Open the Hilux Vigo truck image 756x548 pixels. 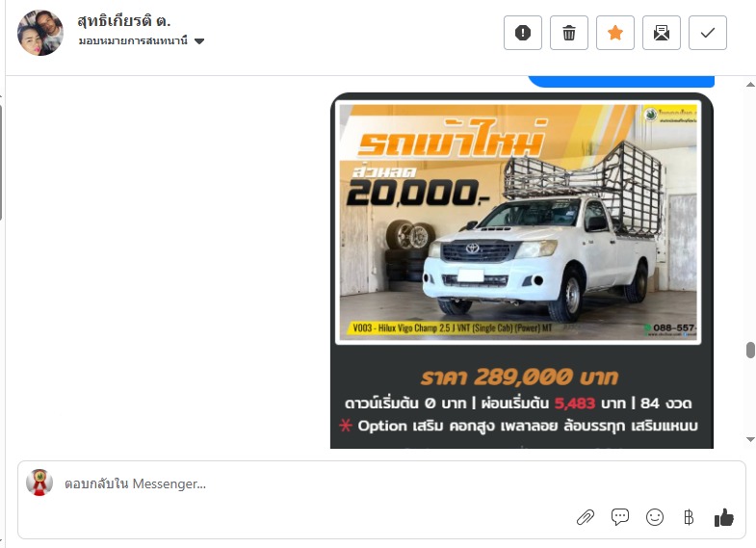[x=518, y=222]
